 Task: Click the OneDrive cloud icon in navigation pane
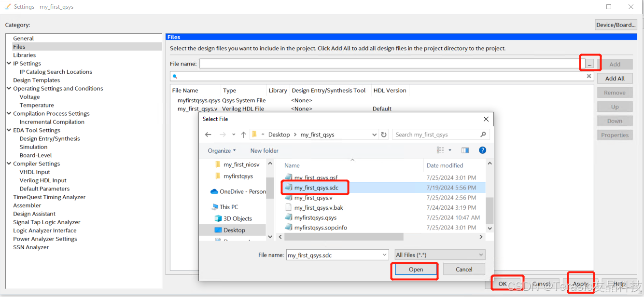(214, 191)
